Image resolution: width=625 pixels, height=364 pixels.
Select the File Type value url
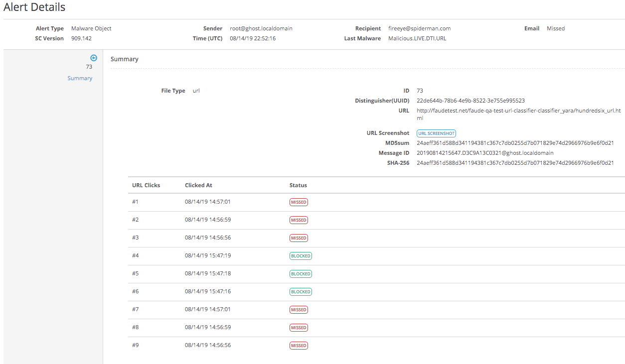tap(196, 91)
